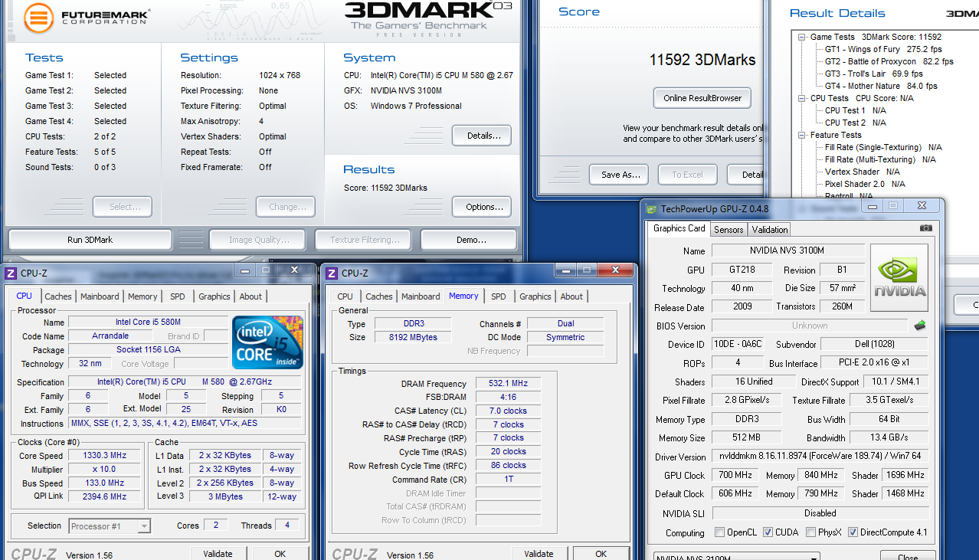Select GT3 - Troll's Lair result row
The width and height of the screenshot is (979, 560).
873,74
